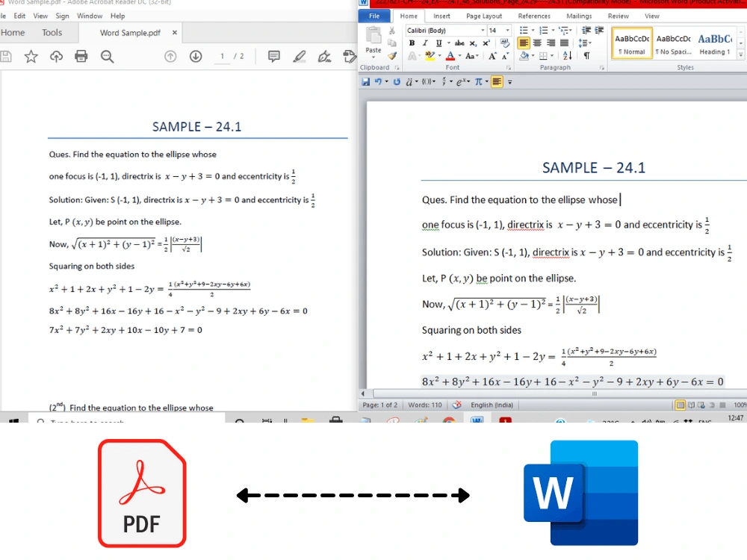Image resolution: width=747 pixels, height=560 pixels.
Task: Click Words: 110 count in status bar
Action: (425, 405)
